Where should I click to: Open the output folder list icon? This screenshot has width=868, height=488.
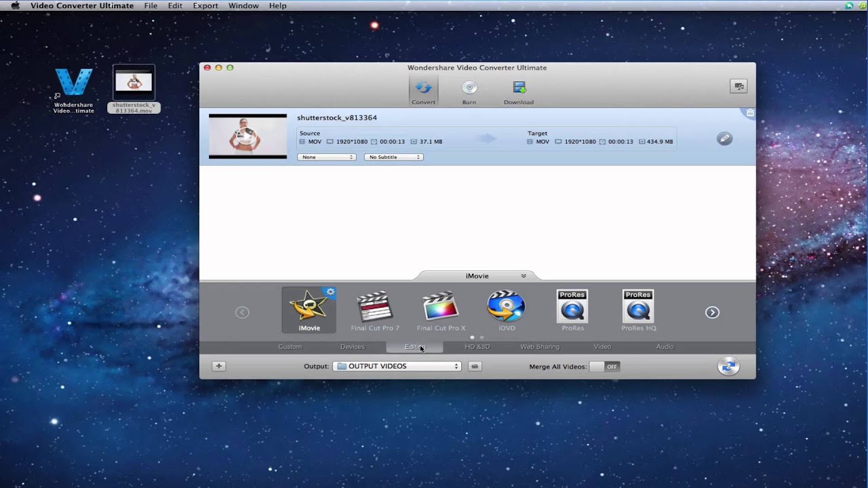click(x=475, y=366)
